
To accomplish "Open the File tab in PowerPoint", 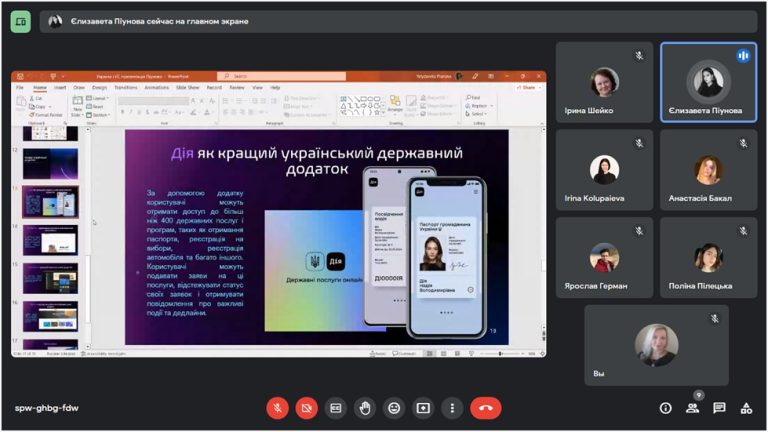I will tap(20, 88).
